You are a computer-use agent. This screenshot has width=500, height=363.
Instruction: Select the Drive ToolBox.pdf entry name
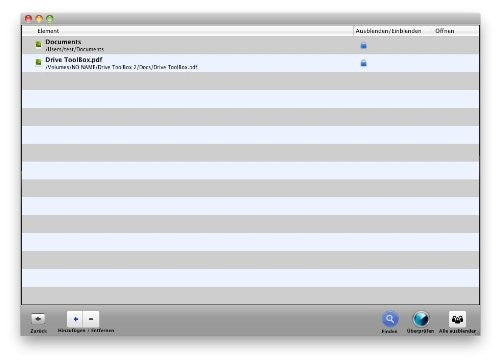[74, 60]
